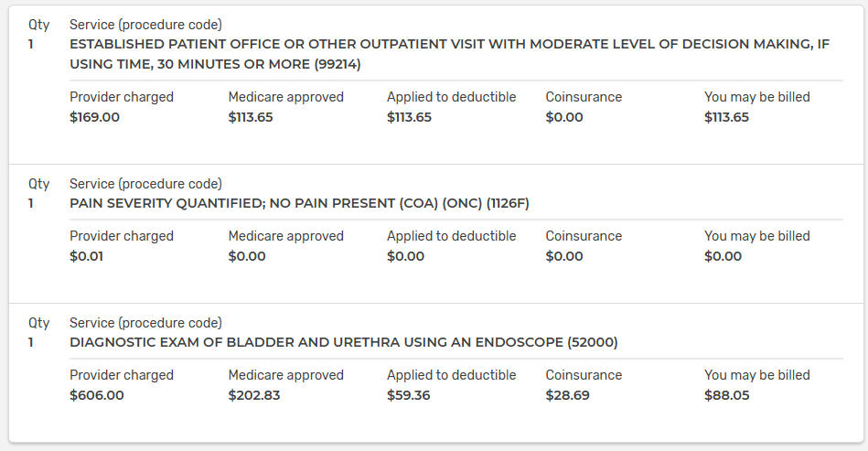
Task: Click the $88.05 you may be billed amount
Action: point(727,395)
